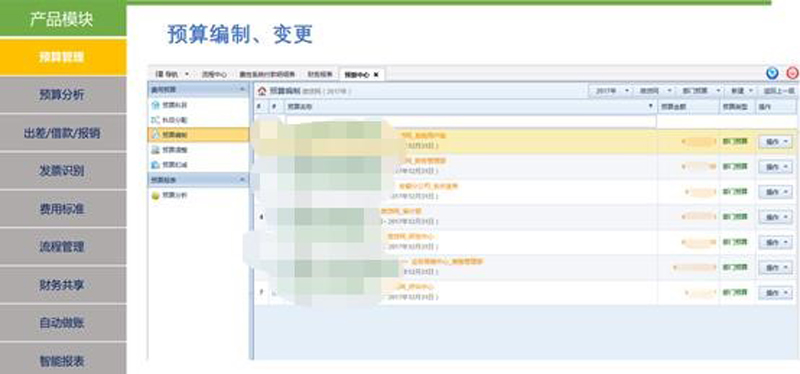Click the green 预算分析 ball icon

pyautogui.click(x=156, y=195)
